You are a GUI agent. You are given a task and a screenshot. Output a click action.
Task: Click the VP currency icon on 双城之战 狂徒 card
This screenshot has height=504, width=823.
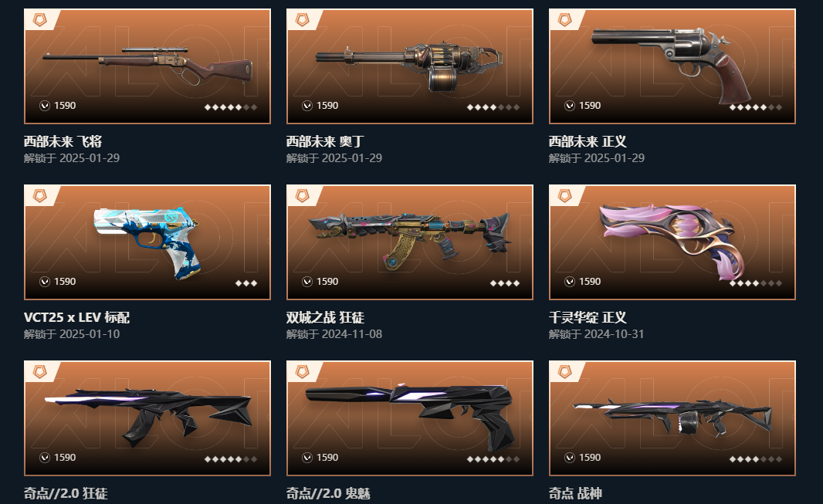(307, 282)
